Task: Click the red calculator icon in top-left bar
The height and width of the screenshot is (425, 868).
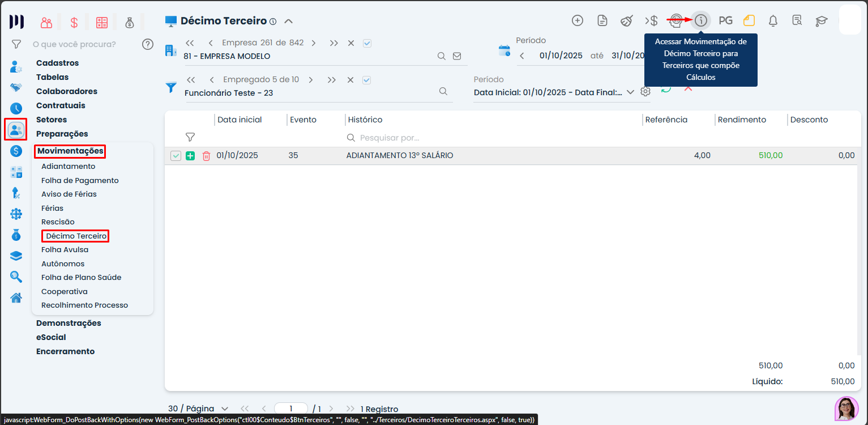Action: [x=102, y=23]
